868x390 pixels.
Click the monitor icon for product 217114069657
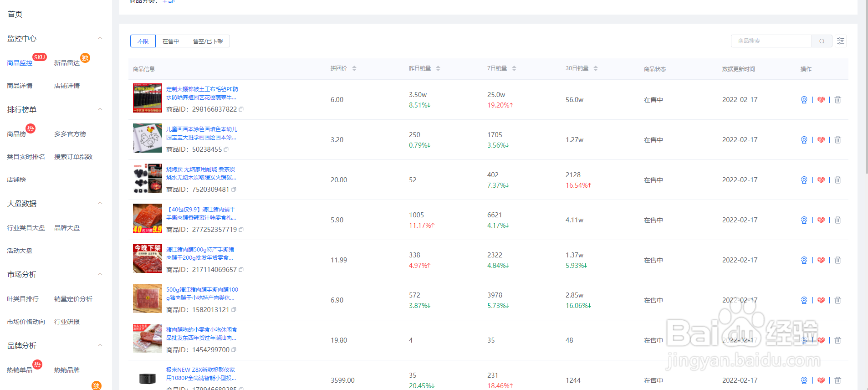(804, 260)
